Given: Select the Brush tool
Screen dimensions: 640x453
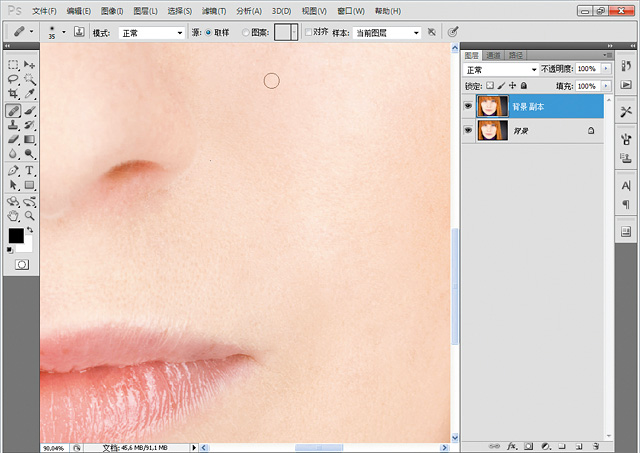Looking at the screenshot, I should click(29, 111).
